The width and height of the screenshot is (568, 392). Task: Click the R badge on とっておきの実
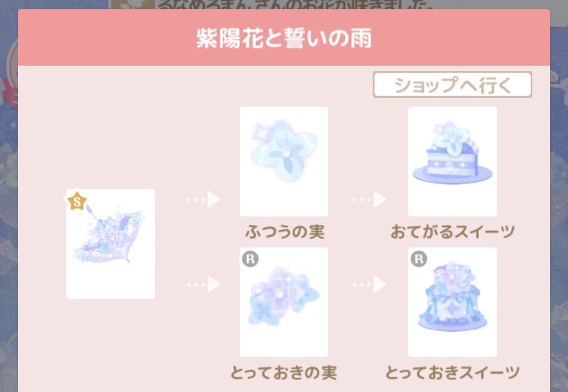[250, 259]
